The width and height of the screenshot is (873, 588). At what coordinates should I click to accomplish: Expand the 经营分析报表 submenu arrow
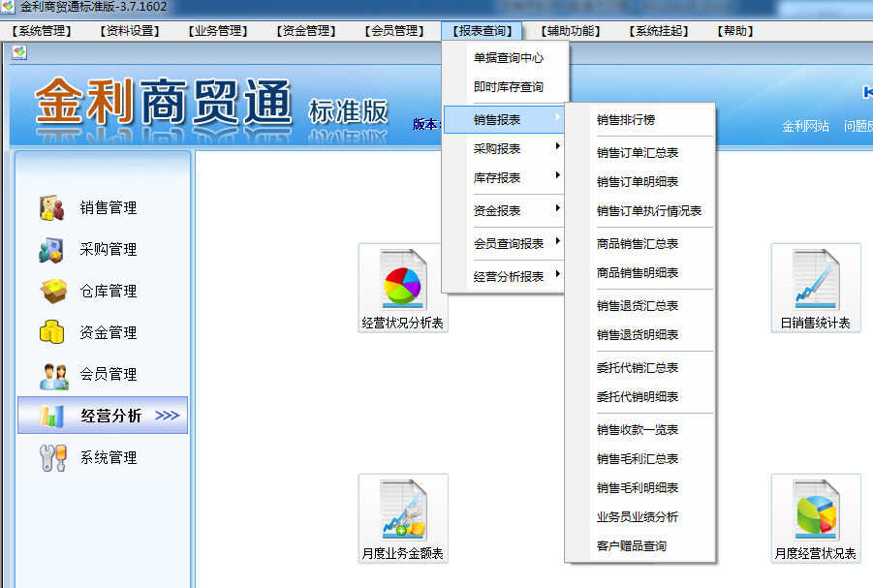pos(557,273)
